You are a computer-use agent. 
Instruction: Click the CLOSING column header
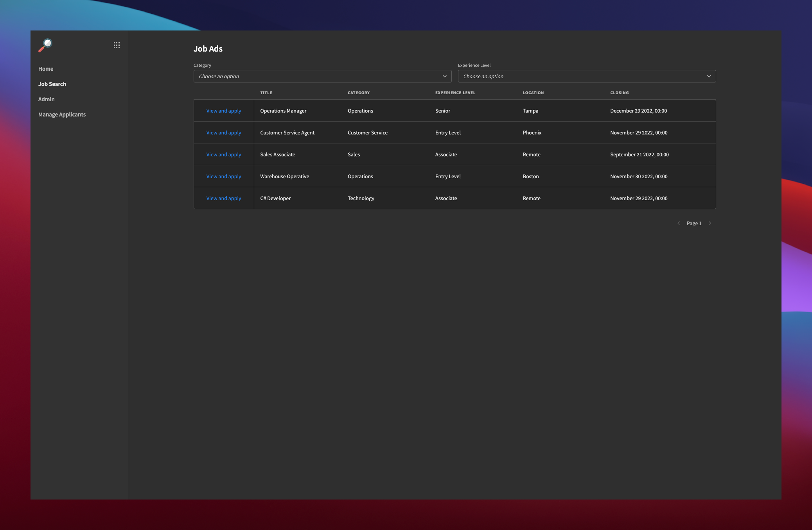pos(620,93)
